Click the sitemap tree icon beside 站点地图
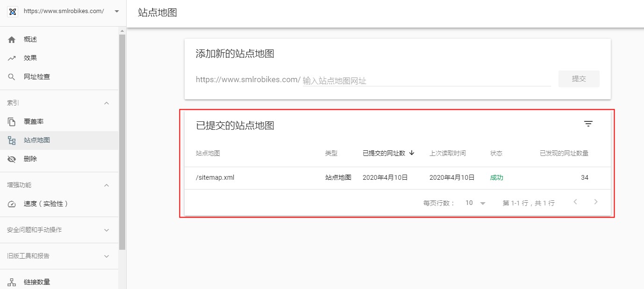Image resolution: width=644 pixels, height=289 pixels. point(12,141)
